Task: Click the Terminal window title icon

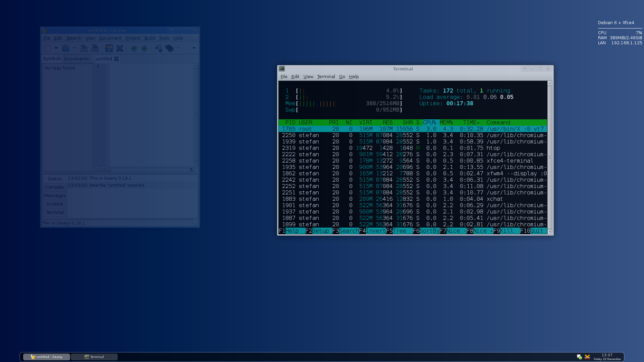Action: [x=282, y=68]
